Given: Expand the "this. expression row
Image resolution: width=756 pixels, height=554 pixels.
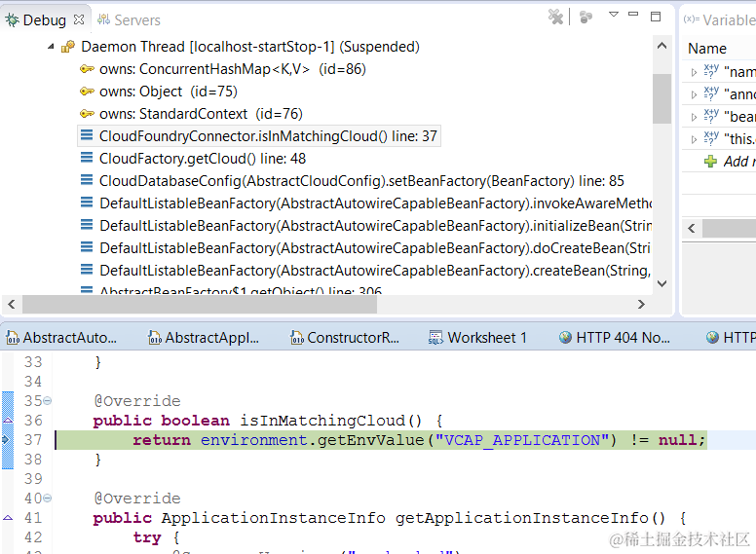Looking at the screenshot, I should pos(695,139).
